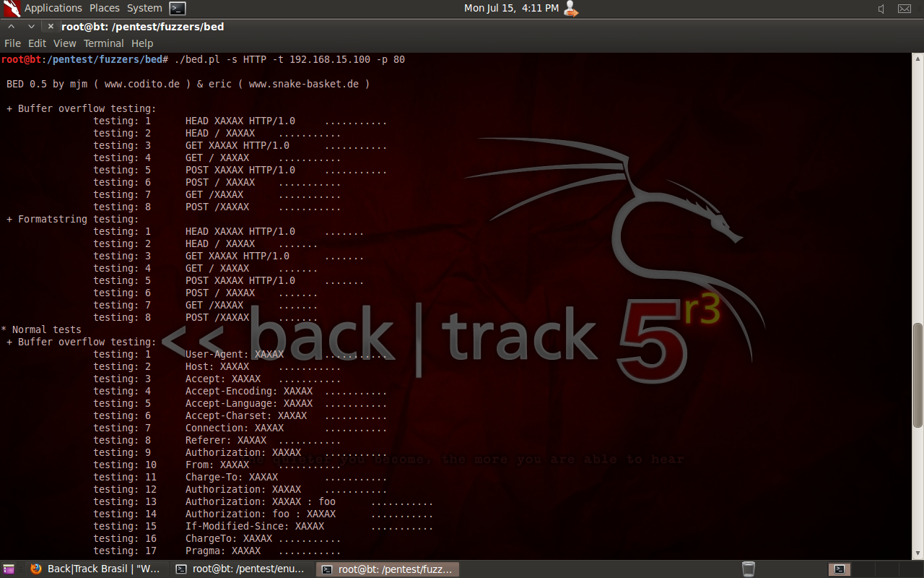Switch to Back|Track Brasil Firefox window
The image size is (924, 578).
tap(95, 569)
